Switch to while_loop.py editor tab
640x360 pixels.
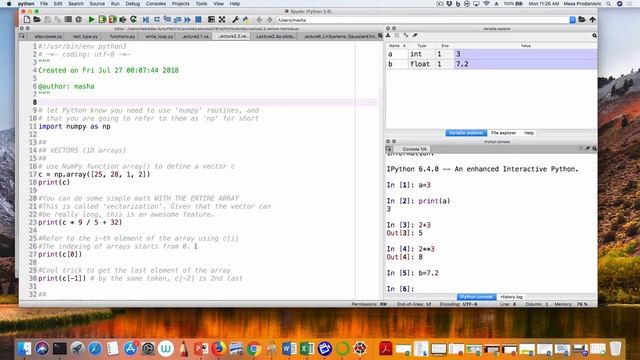click(x=159, y=36)
